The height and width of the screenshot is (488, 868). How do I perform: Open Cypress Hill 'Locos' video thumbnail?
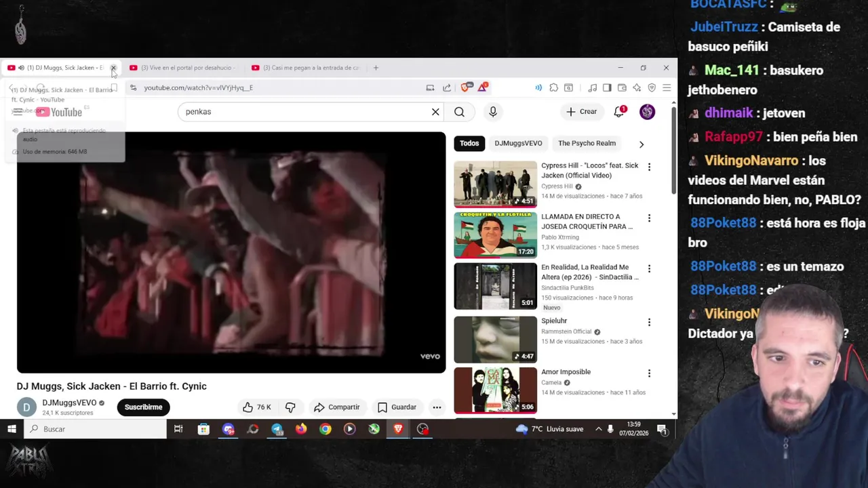tap(495, 184)
